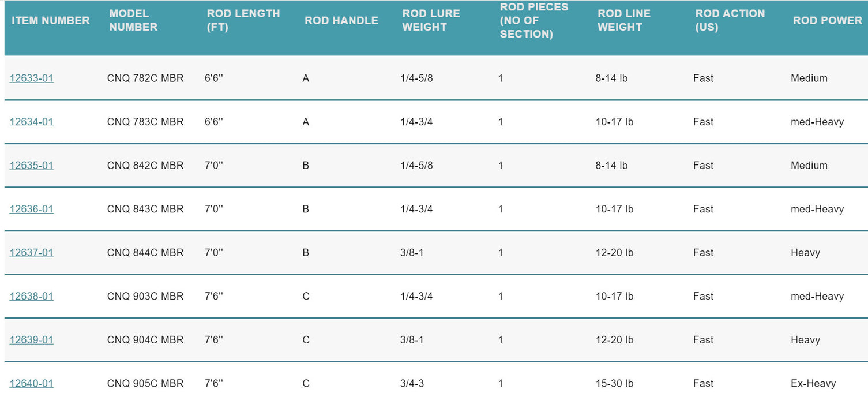The width and height of the screenshot is (868, 404).
Task: Open the 12640-01 item link
Action: [x=32, y=383]
